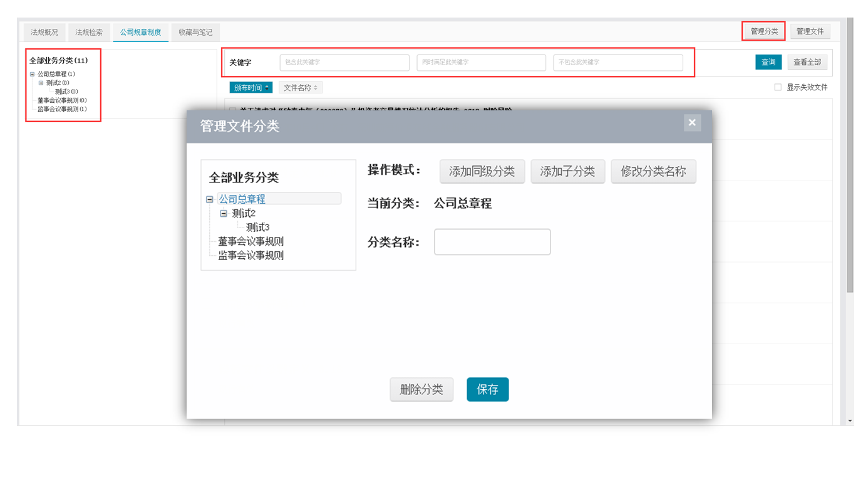The height and width of the screenshot is (482, 868).
Task: Click 全部业务分类 (11) heading in sidebar
Action: 59,61
